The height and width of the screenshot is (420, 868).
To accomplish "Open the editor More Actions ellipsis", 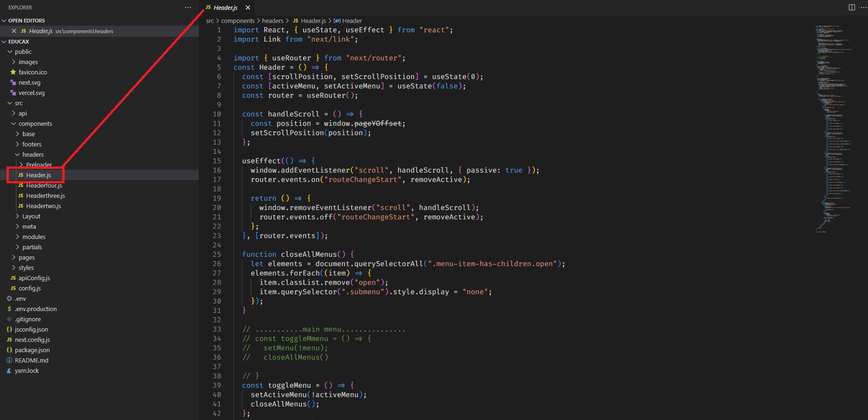I will tap(863, 7).
